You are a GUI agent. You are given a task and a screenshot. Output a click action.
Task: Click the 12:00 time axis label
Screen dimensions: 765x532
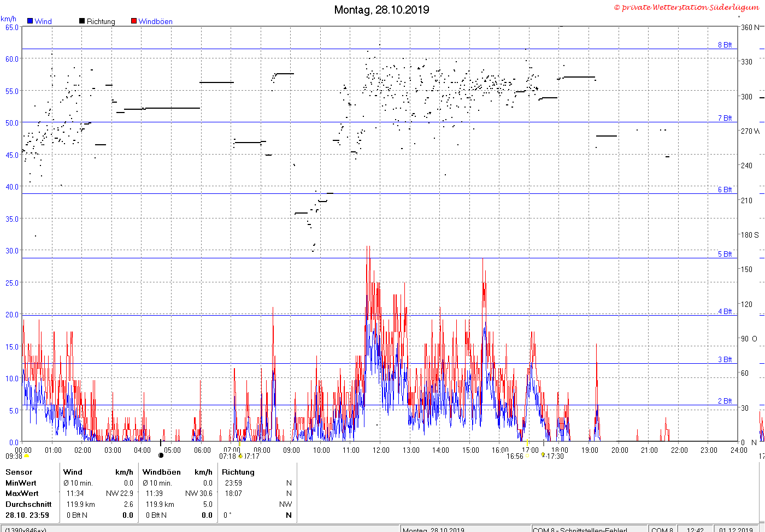pyautogui.click(x=381, y=450)
